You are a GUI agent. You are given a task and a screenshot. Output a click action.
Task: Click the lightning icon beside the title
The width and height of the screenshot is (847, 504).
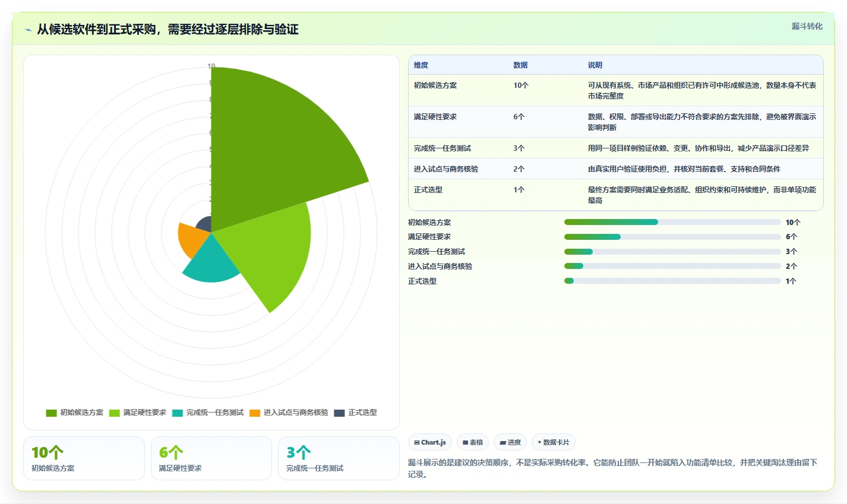pyautogui.click(x=28, y=30)
